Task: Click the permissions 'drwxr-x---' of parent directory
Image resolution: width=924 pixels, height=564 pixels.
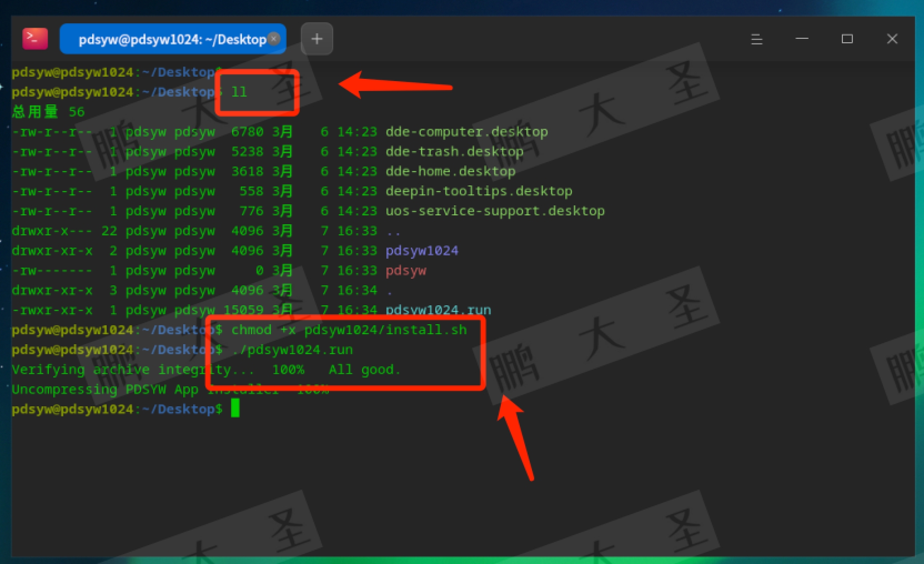Action: click(x=52, y=231)
